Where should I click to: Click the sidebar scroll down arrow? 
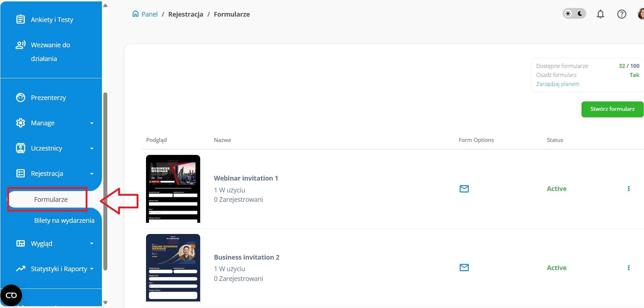point(106,303)
